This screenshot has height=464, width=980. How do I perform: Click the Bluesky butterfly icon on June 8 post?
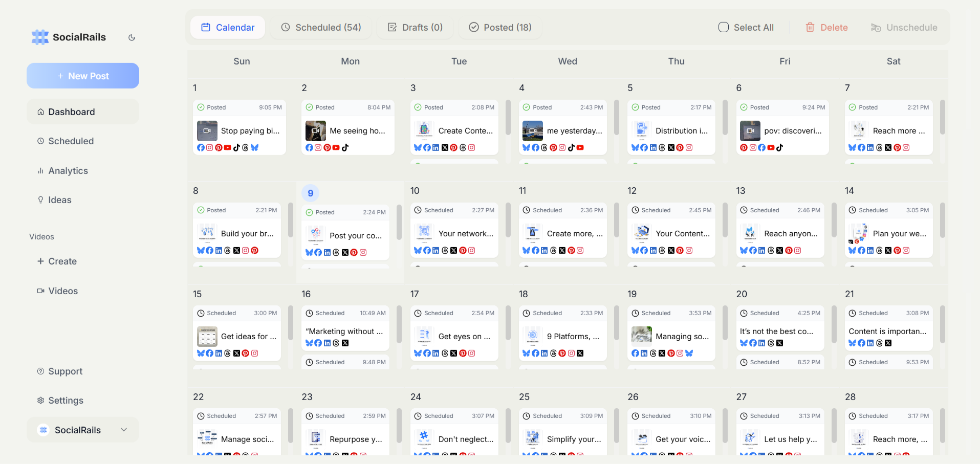coord(201,251)
